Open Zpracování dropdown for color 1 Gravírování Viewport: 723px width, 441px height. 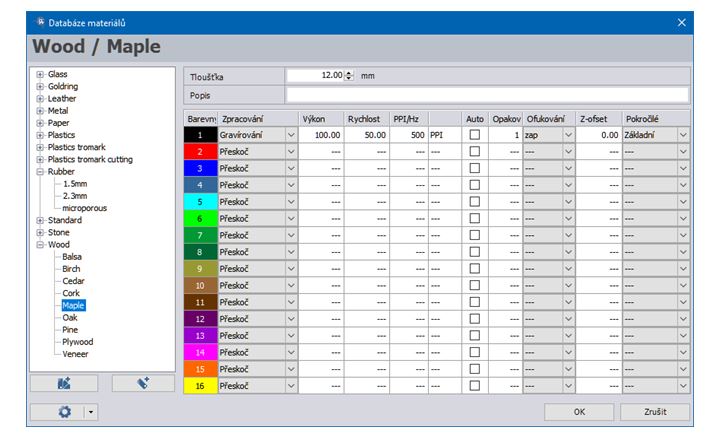pyautogui.click(x=291, y=134)
